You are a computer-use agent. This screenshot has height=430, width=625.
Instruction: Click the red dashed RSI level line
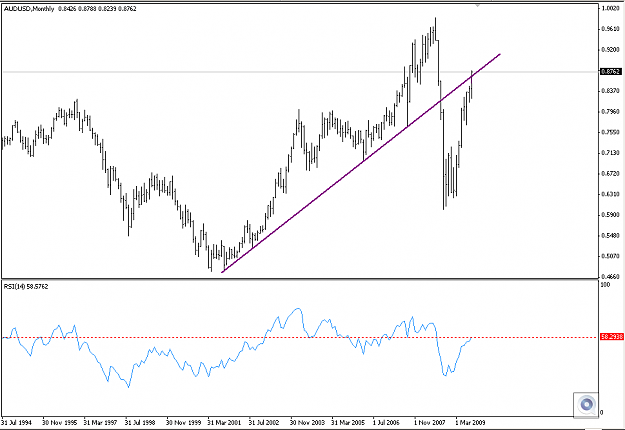301,338
